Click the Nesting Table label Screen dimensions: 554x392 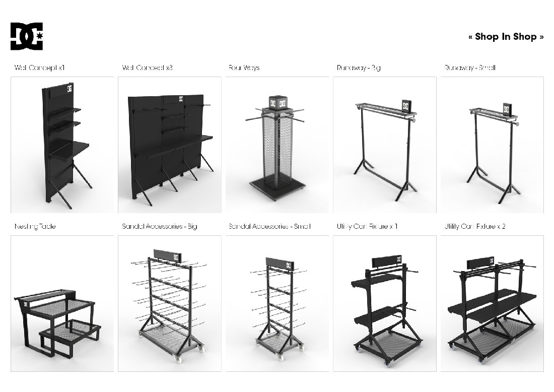tap(35, 226)
